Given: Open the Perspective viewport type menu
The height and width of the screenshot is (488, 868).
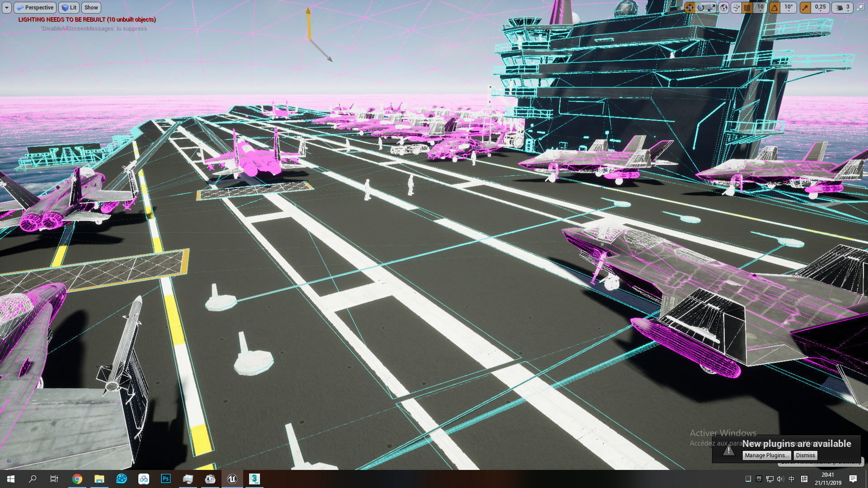Looking at the screenshot, I should [34, 8].
